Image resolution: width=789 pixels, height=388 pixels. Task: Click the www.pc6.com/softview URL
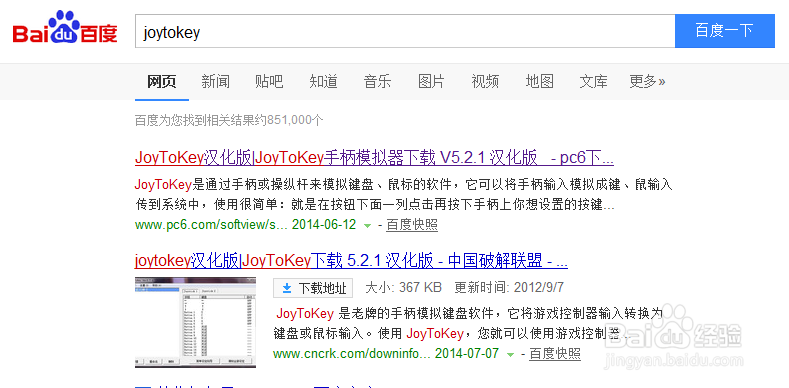[211, 224]
